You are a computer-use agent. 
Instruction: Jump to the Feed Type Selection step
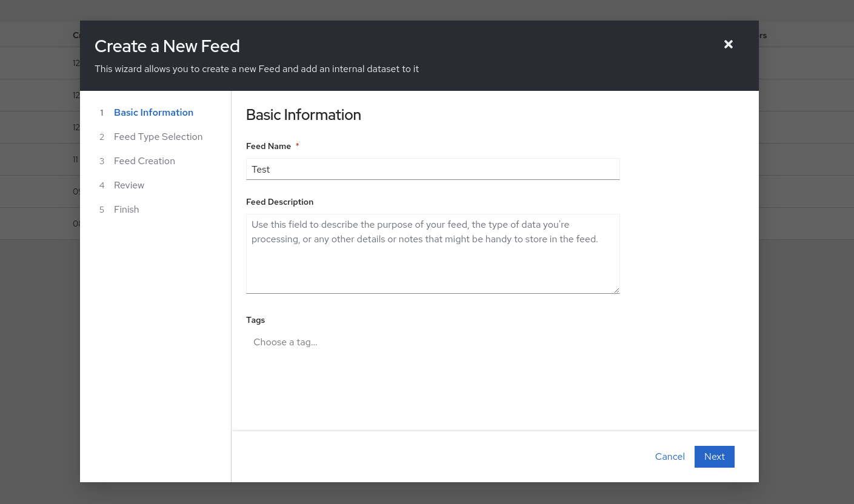pos(158,137)
